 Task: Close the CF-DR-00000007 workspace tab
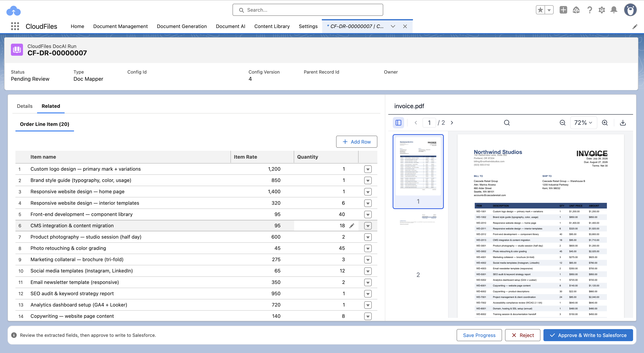[405, 26]
